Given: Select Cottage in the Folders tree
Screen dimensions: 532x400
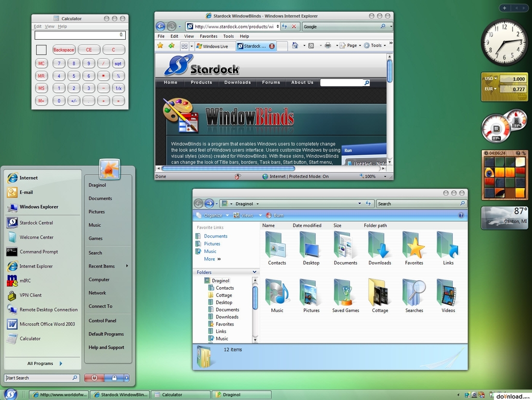Looking at the screenshot, I should [x=224, y=295].
